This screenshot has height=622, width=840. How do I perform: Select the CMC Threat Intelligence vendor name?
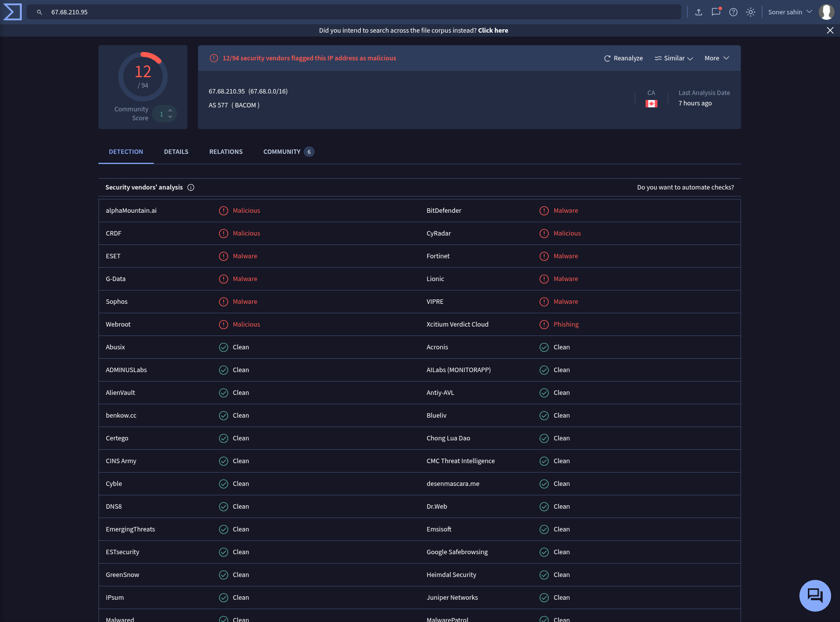[x=461, y=461]
